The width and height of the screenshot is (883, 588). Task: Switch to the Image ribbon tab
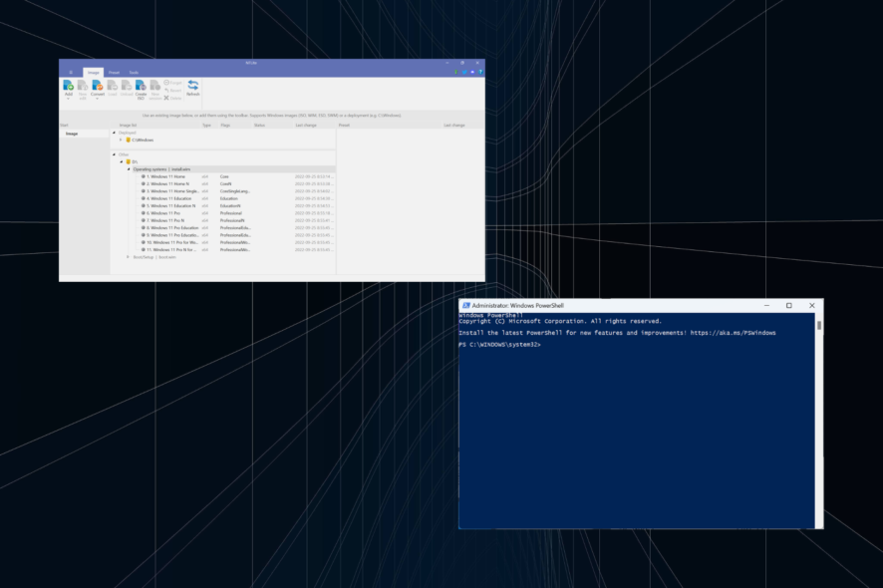93,73
